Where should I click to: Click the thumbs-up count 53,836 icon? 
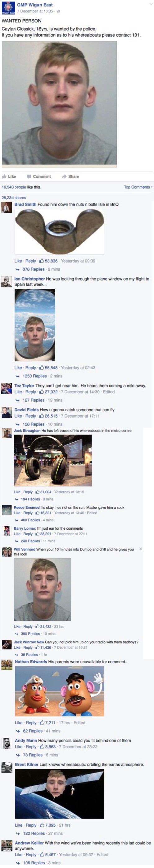pos(42,261)
